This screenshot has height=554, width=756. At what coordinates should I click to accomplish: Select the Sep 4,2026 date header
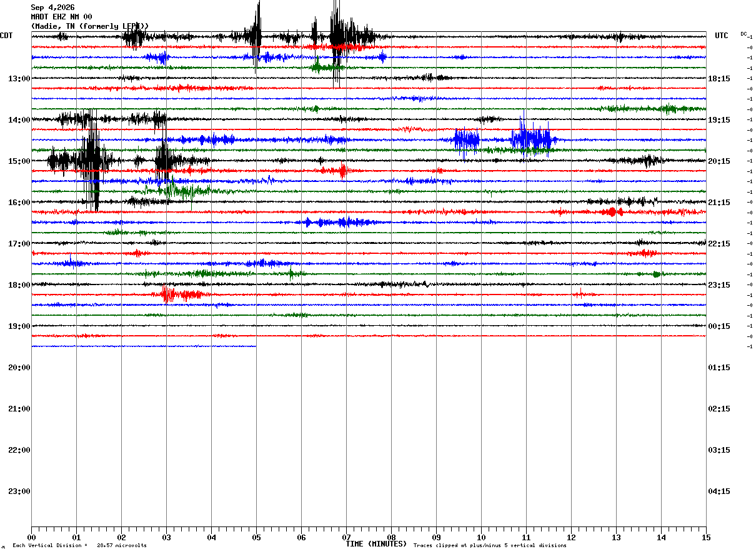(52, 8)
